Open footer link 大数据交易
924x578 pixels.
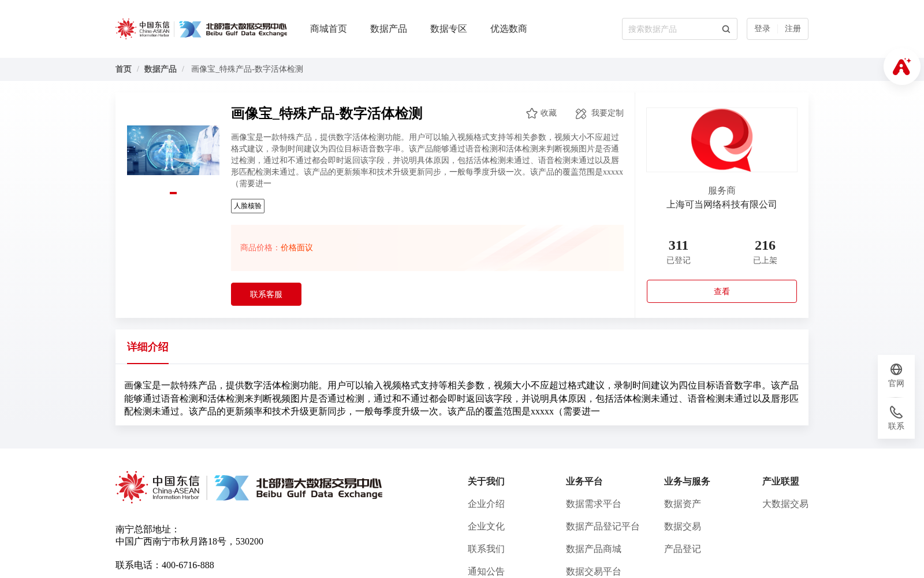click(x=785, y=504)
